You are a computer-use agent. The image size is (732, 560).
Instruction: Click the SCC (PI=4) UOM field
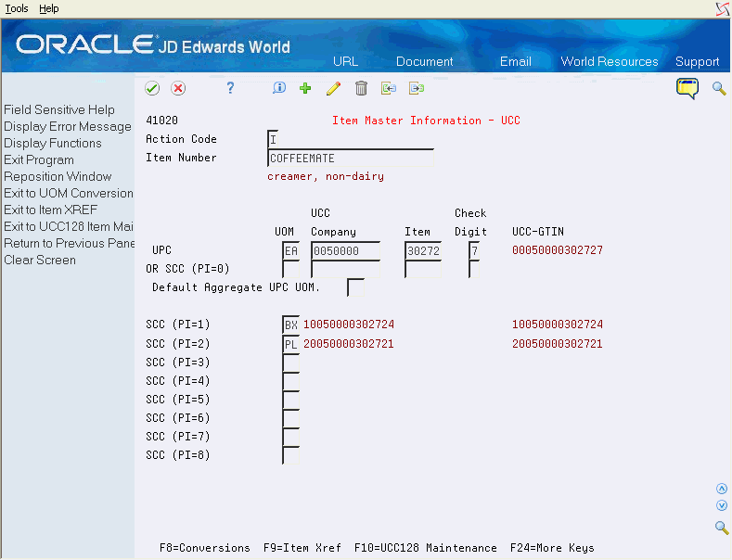[x=290, y=381]
